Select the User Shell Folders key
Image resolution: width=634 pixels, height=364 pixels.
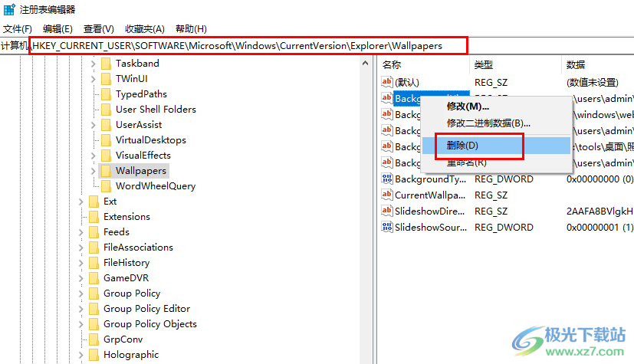156,110
